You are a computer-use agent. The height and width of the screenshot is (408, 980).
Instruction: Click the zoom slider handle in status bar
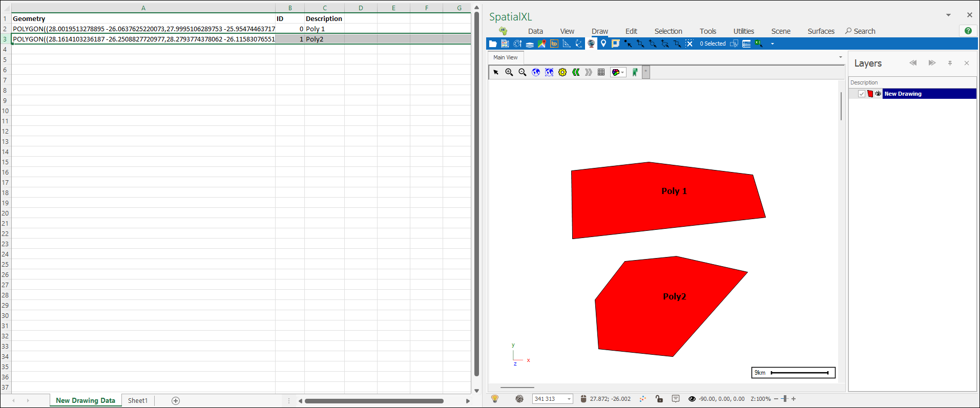(x=784, y=399)
